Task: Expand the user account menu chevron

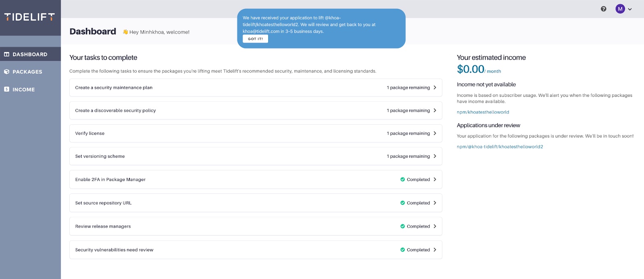Action: (x=630, y=9)
